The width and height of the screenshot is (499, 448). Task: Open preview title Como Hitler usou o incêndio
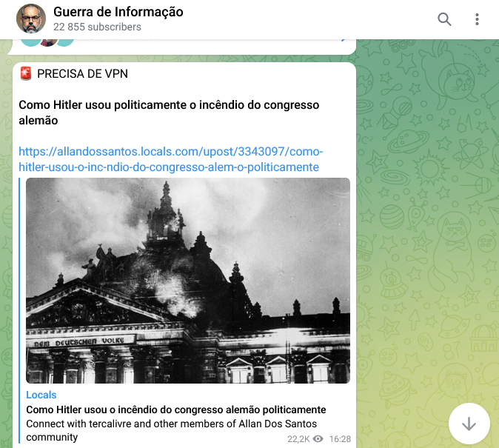pyautogui.click(x=176, y=409)
